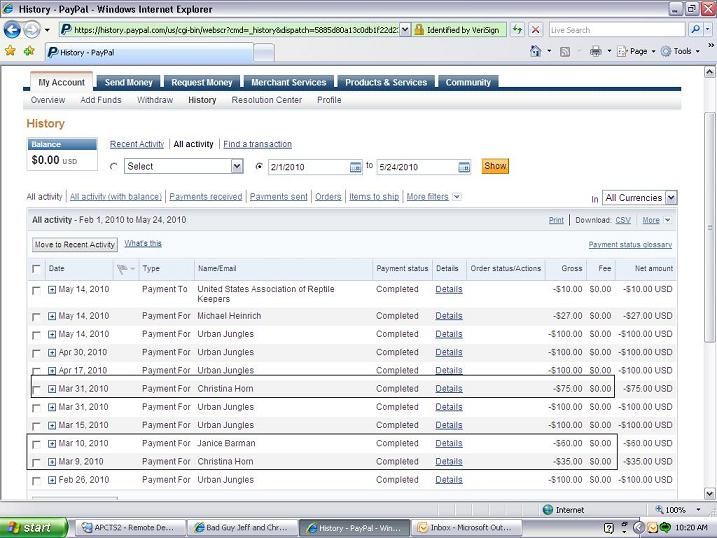
Task: Open the end date calendar icon
Action: point(464,167)
